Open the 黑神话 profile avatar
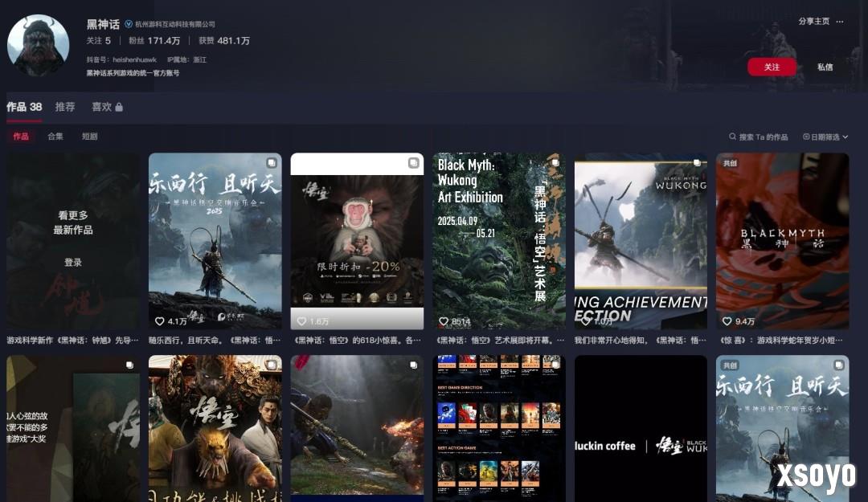868x502 pixels. [39, 46]
